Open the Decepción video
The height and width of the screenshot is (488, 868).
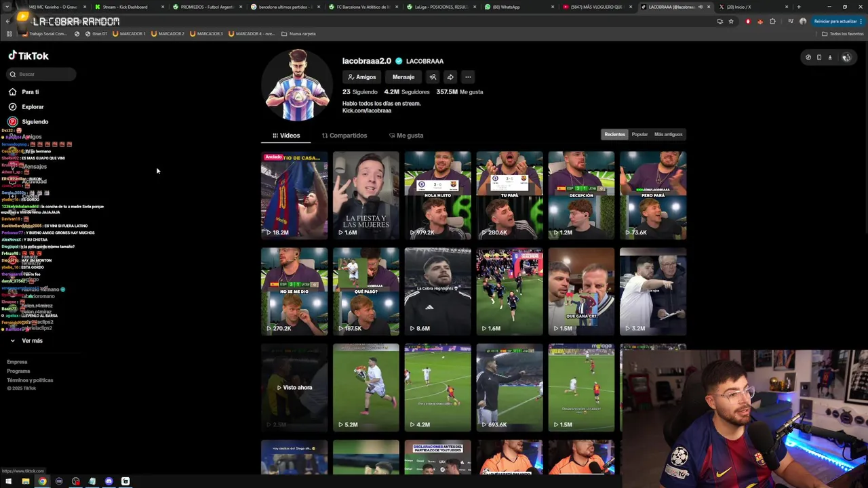(581, 195)
